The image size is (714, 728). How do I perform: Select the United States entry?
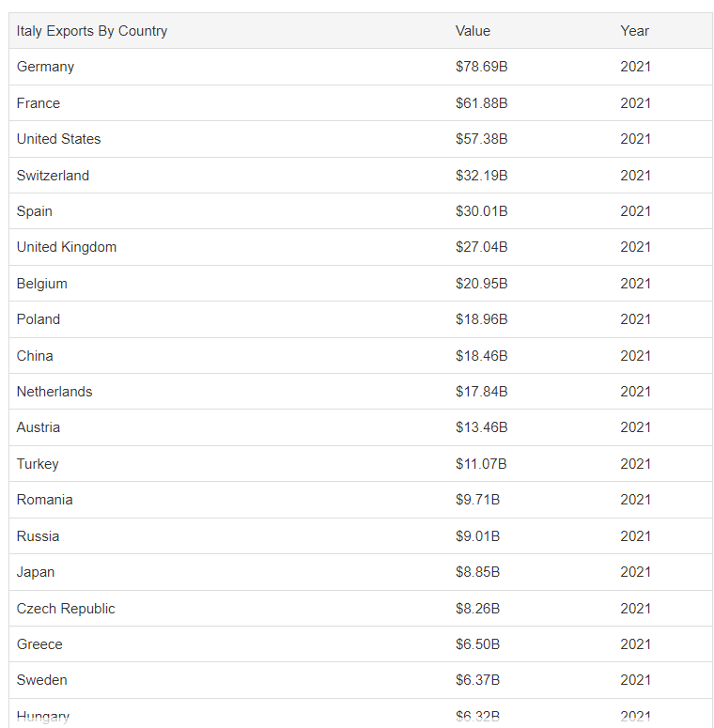[x=58, y=139]
